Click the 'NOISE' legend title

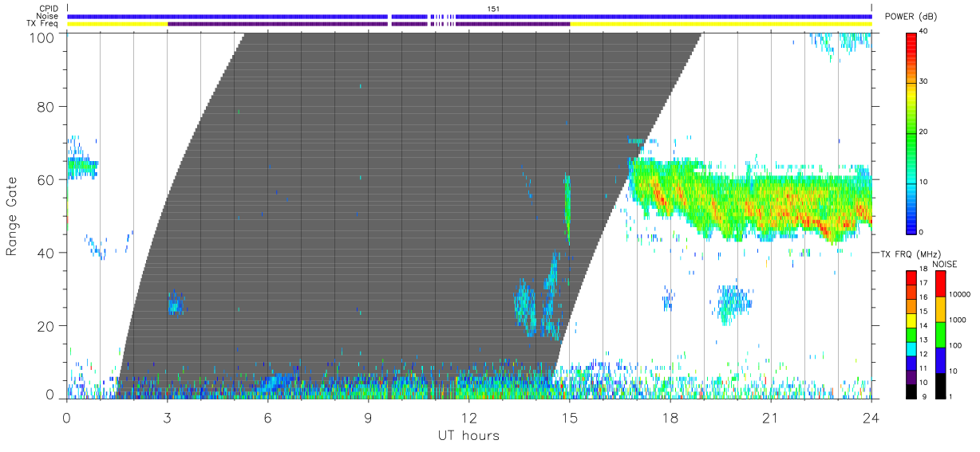point(944,264)
